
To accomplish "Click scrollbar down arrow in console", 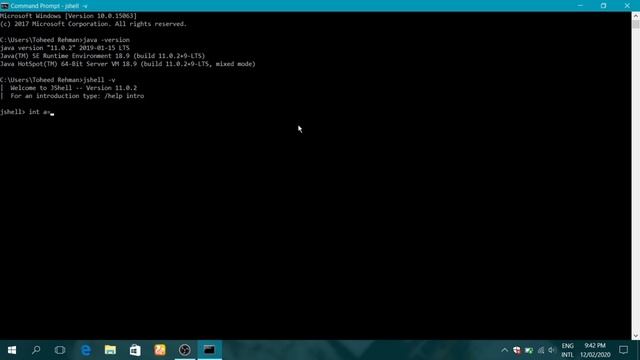I will (x=636, y=336).
